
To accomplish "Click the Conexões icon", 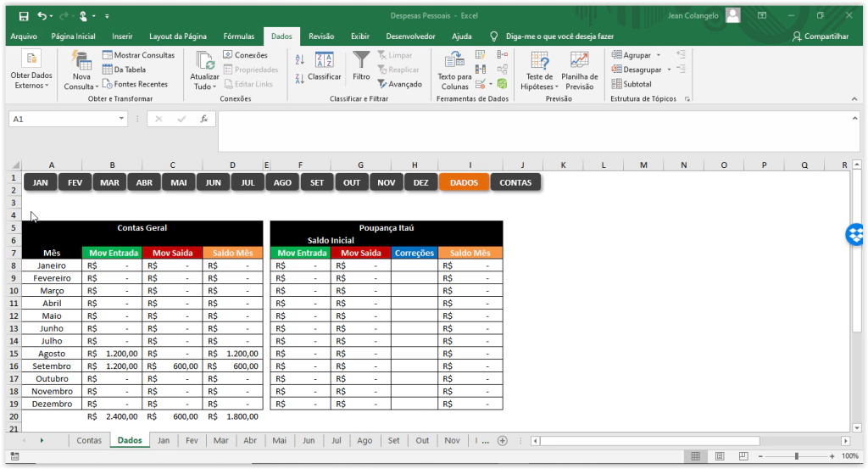I will coord(228,55).
